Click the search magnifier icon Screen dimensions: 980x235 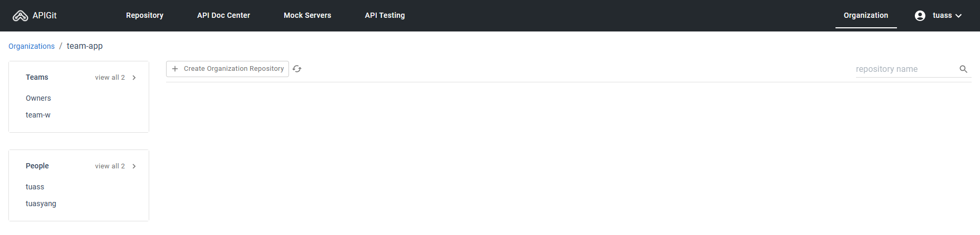pos(963,69)
